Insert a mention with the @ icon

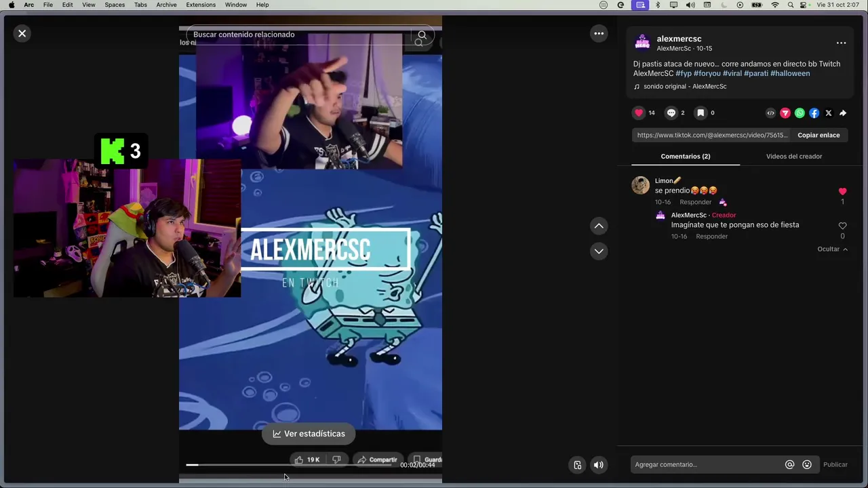click(x=789, y=465)
